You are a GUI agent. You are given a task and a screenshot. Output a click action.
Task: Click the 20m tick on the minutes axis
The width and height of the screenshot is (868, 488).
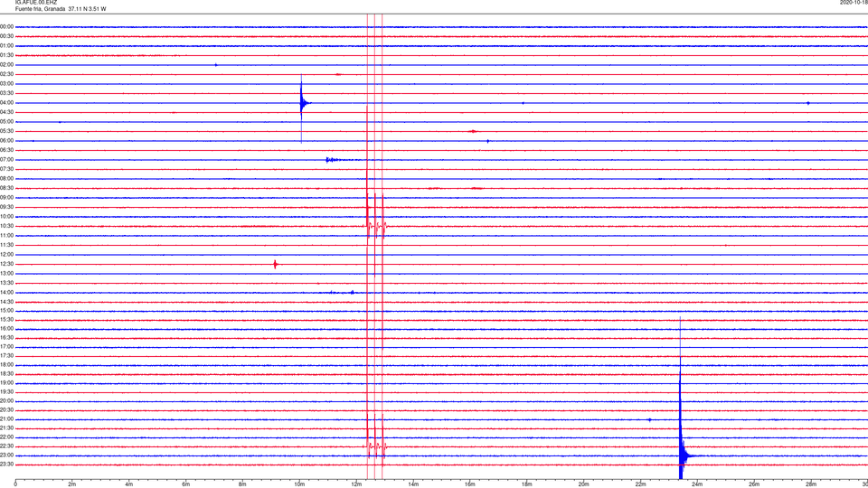(583, 484)
